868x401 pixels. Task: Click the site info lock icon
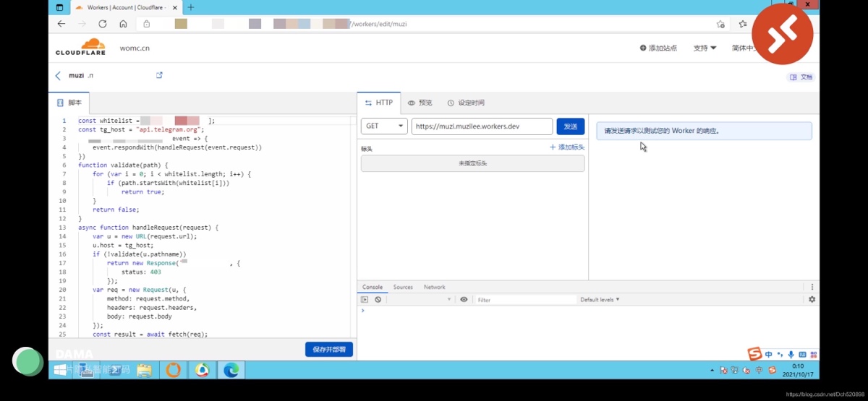[147, 24]
